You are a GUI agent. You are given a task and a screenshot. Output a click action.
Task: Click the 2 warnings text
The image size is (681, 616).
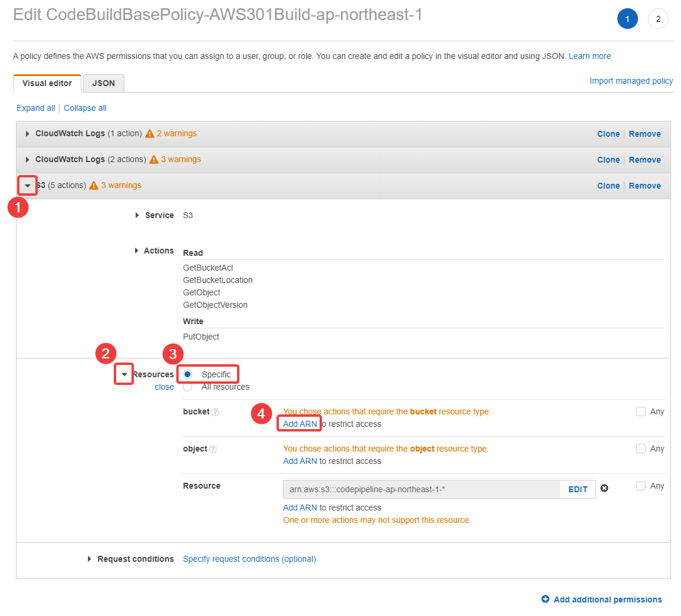pyautogui.click(x=177, y=133)
